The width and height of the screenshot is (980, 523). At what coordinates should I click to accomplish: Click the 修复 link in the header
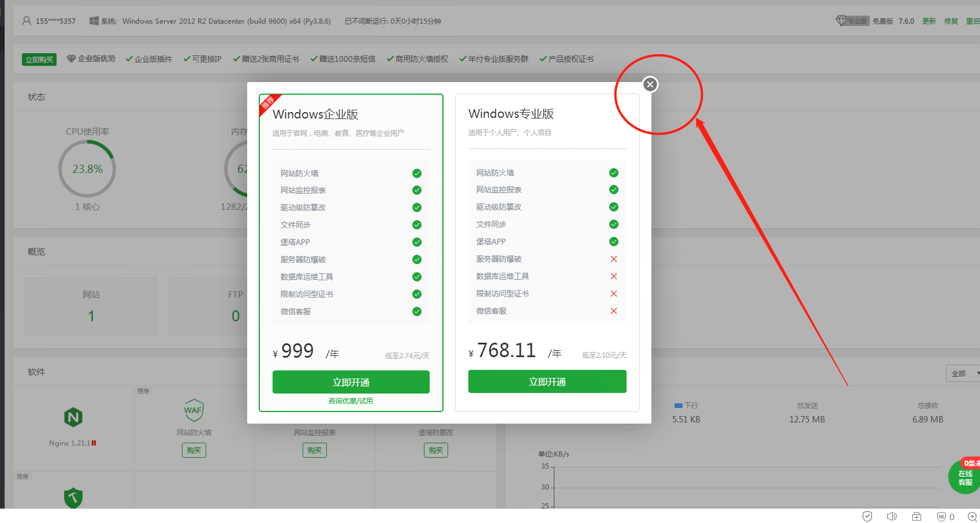951,21
